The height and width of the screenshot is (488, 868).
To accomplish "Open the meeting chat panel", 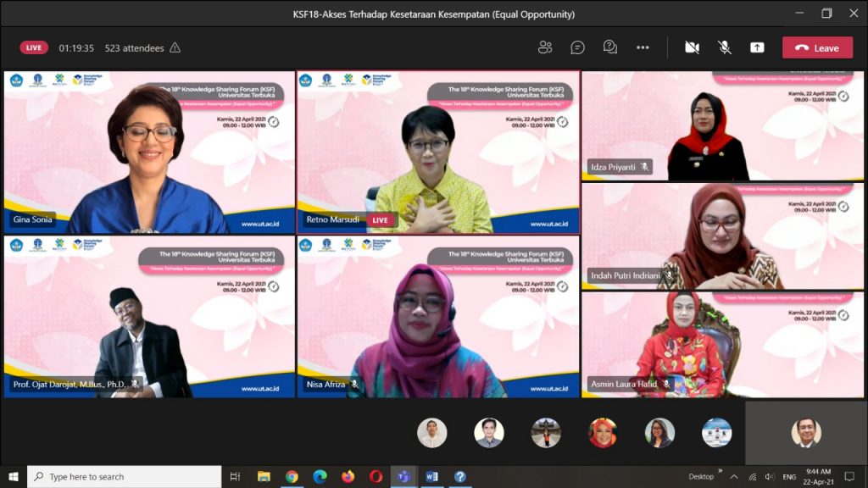I will click(577, 47).
